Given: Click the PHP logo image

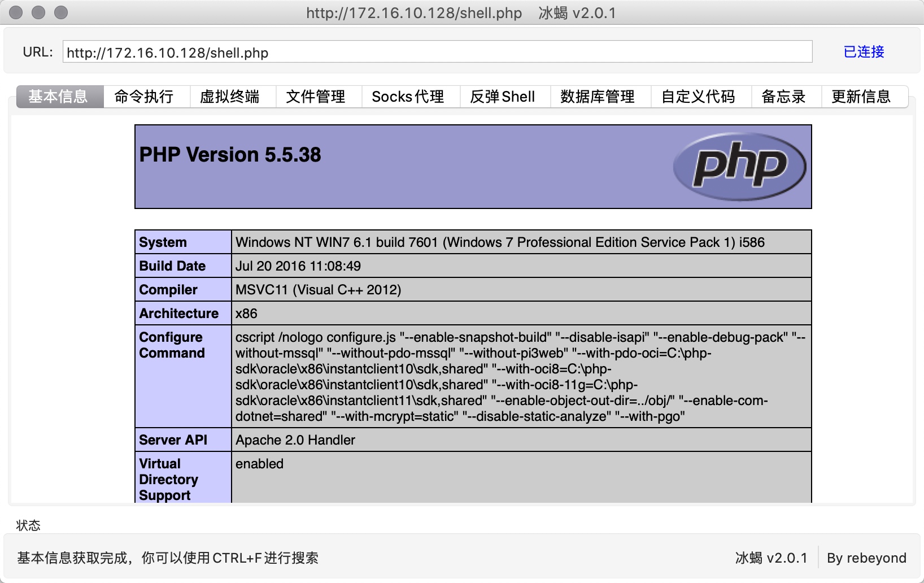Looking at the screenshot, I should (x=739, y=167).
